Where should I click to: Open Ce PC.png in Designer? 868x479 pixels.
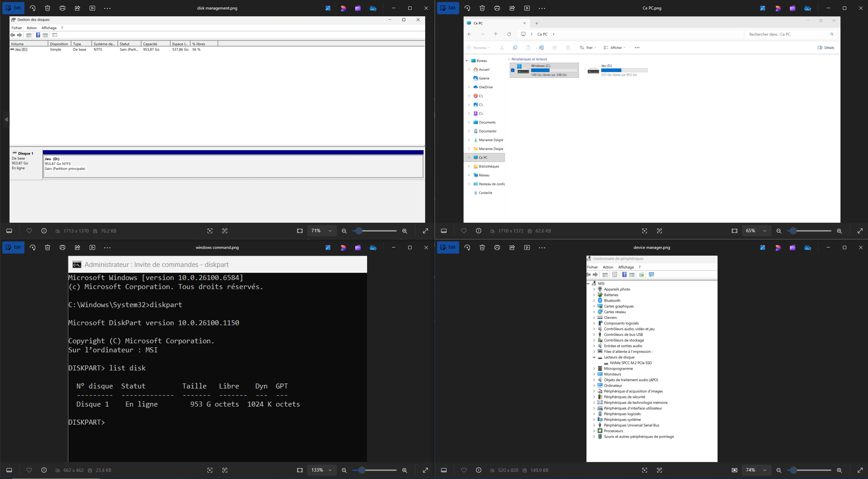tap(778, 8)
